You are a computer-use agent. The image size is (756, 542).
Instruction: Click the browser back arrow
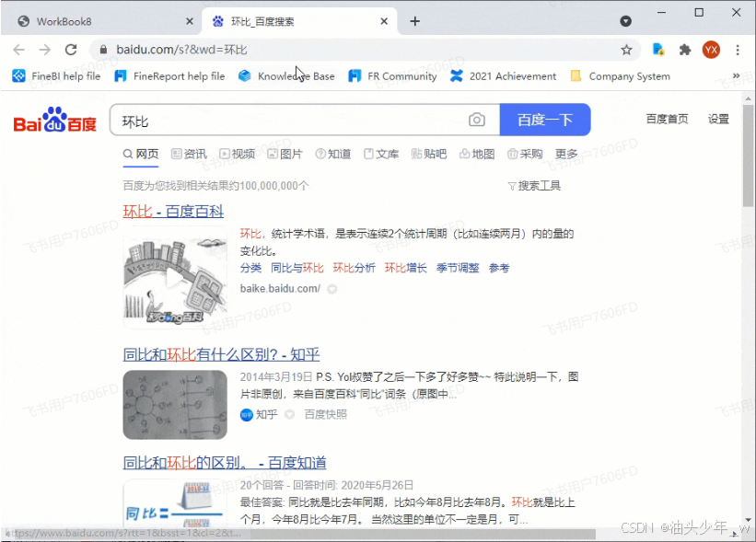pyautogui.click(x=18, y=50)
